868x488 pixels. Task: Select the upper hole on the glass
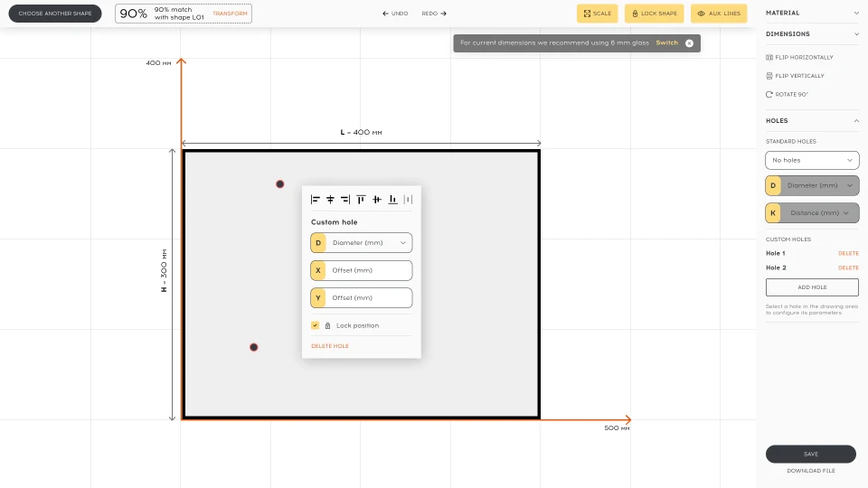tap(280, 184)
